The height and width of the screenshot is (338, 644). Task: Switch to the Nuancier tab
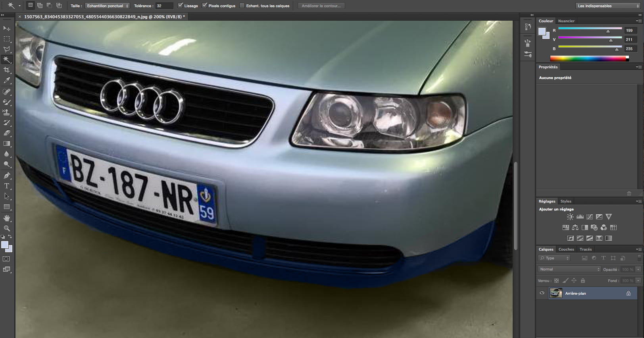[566, 21]
